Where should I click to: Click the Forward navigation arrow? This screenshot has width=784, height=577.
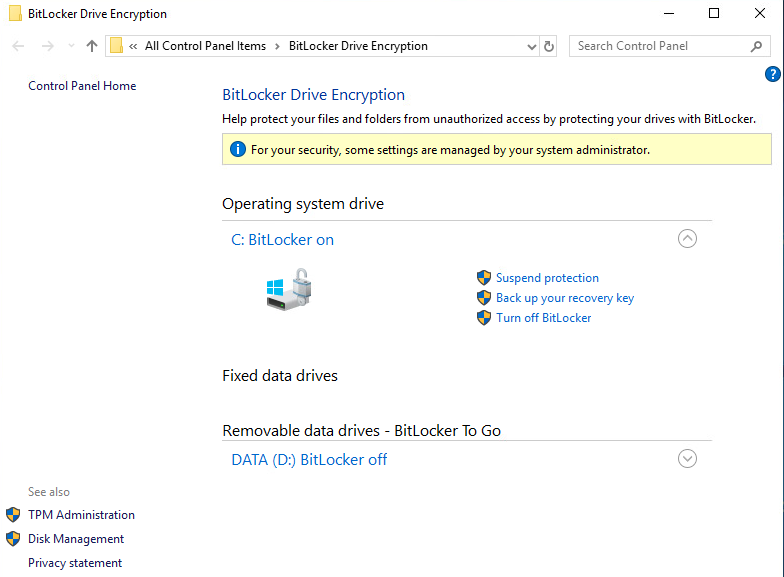click(x=48, y=46)
